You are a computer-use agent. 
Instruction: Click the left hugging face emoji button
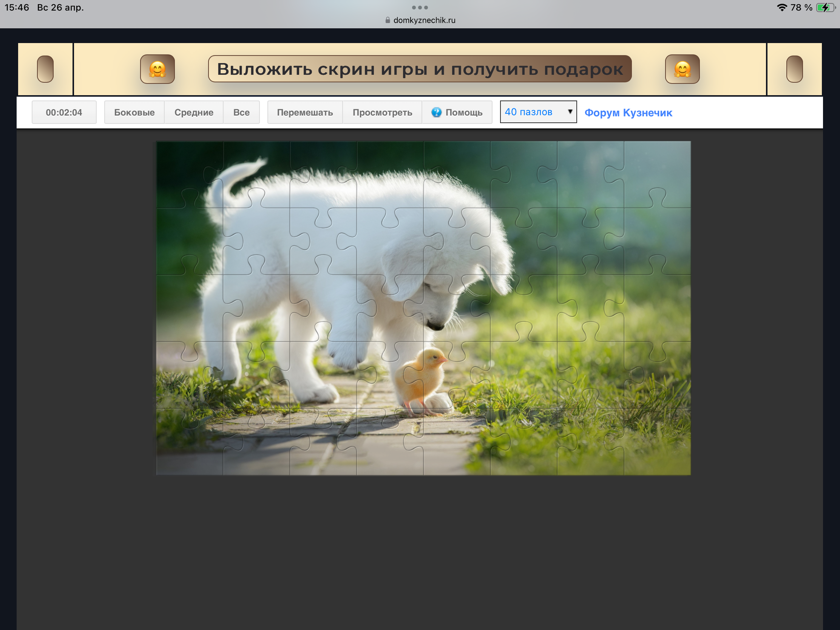coord(157,69)
